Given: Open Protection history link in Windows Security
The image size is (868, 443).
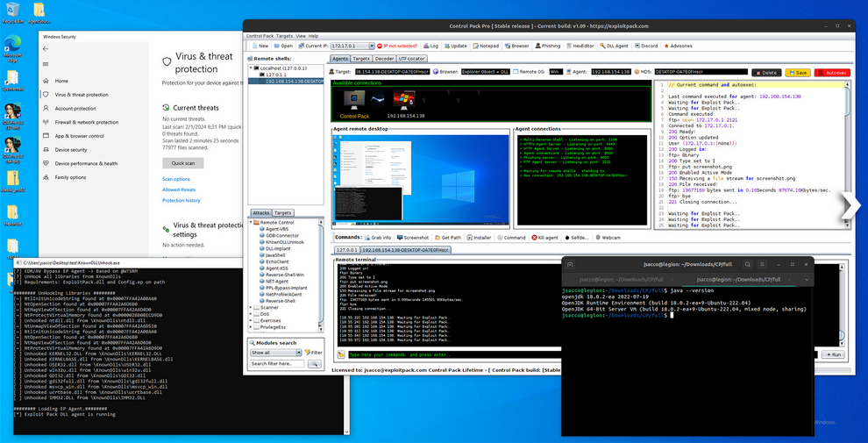Looking at the screenshot, I should (x=181, y=201).
